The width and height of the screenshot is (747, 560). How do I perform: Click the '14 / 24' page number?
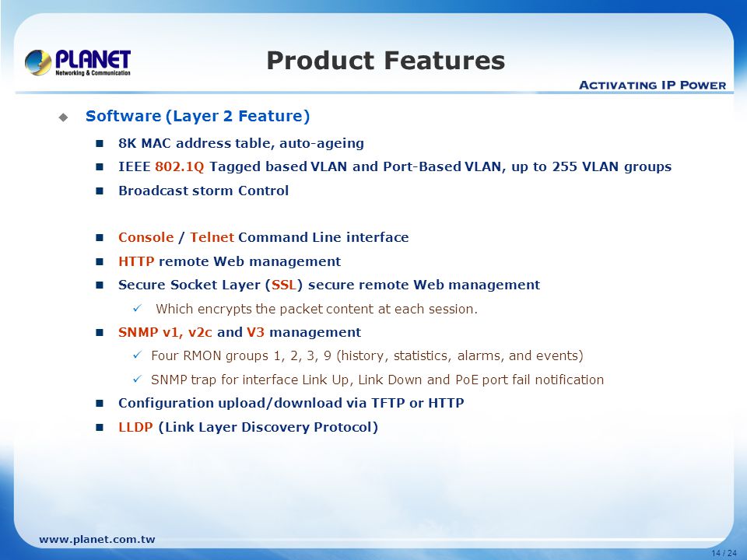click(x=724, y=553)
